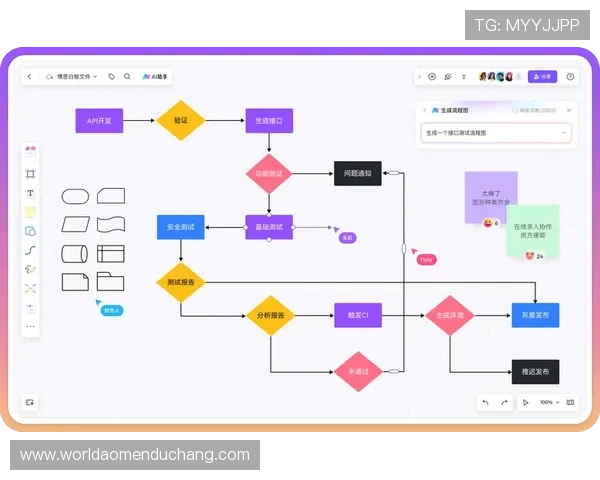Image resolution: width=600 pixels, height=480 pixels.
Task: Open the shapes tool in sidebar
Action: click(x=30, y=231)
